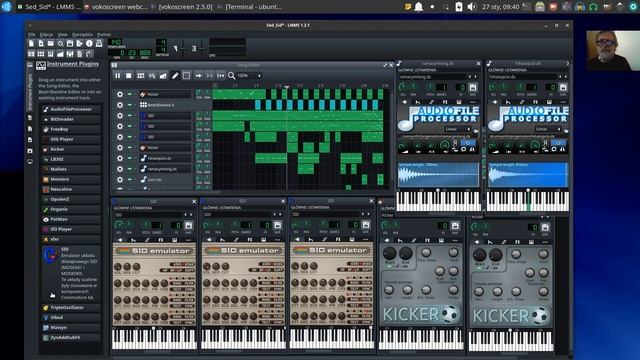Open the Linear interpolation dropdown in the ramacymlong.ds window

point(458,129)
